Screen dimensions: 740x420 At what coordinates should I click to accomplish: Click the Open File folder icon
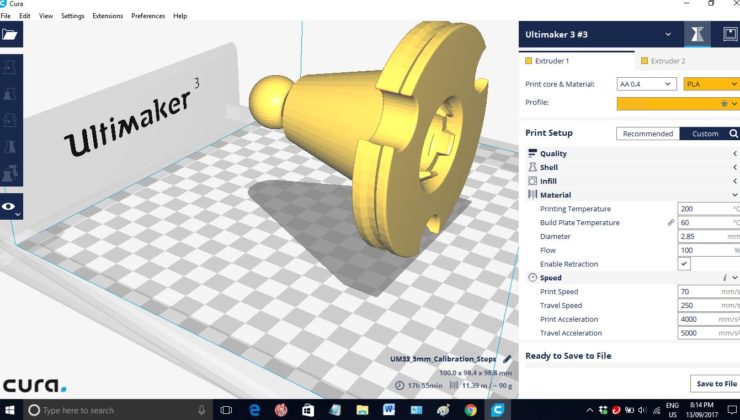pos(10,34)
